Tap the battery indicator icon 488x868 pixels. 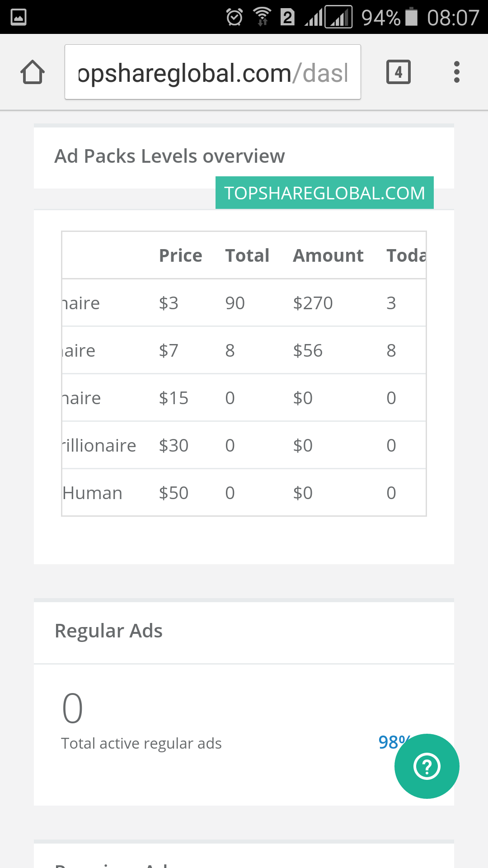(411, 17)
